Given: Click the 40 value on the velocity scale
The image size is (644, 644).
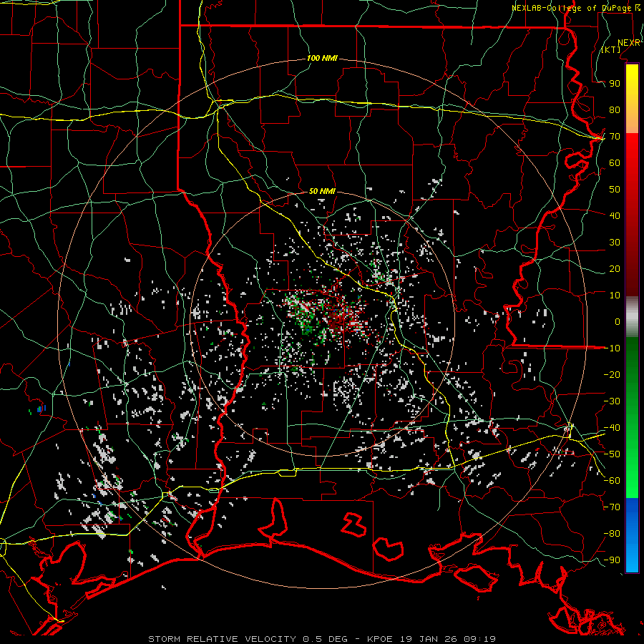Looking at the screenshot, I should 615,215.
